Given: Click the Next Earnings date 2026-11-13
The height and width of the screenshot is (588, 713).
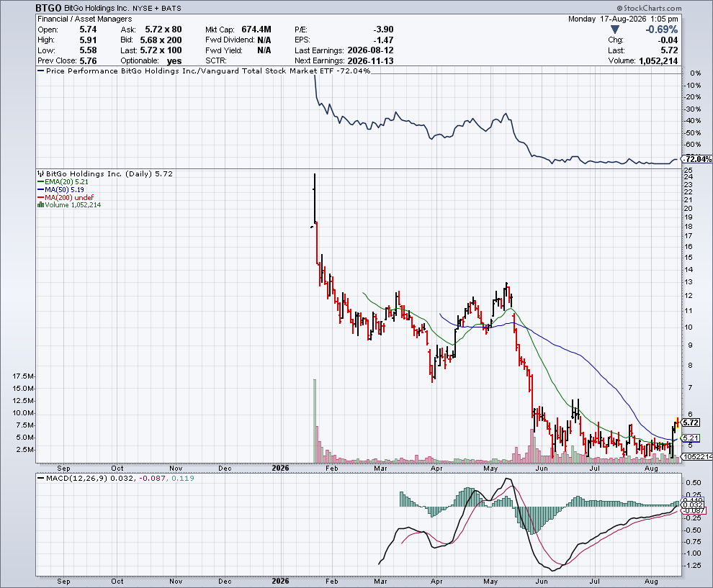Looking at the screenshot, I should [x=371, y=61].
